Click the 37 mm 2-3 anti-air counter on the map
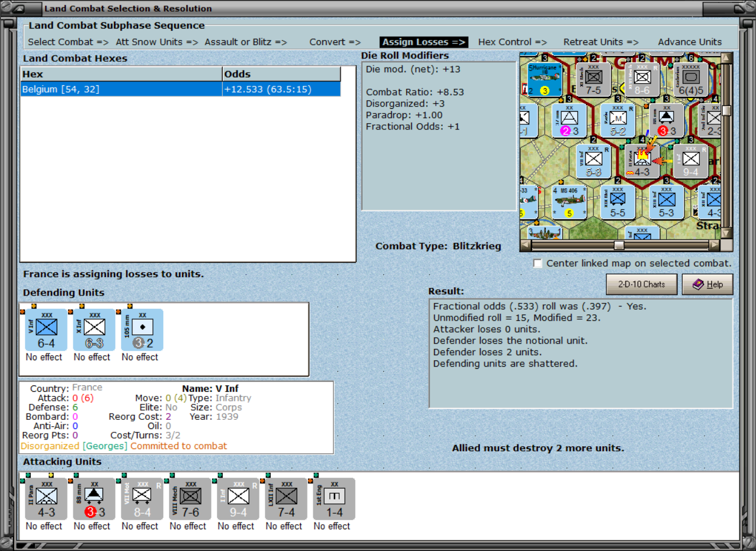Image resolution: width=756 pixels, height=551 pixels. (x=569, y=120)
